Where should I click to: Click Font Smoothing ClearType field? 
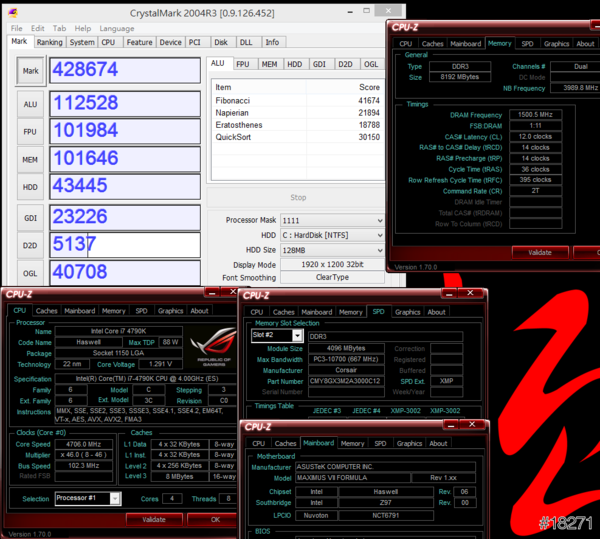tap(332, 277)
